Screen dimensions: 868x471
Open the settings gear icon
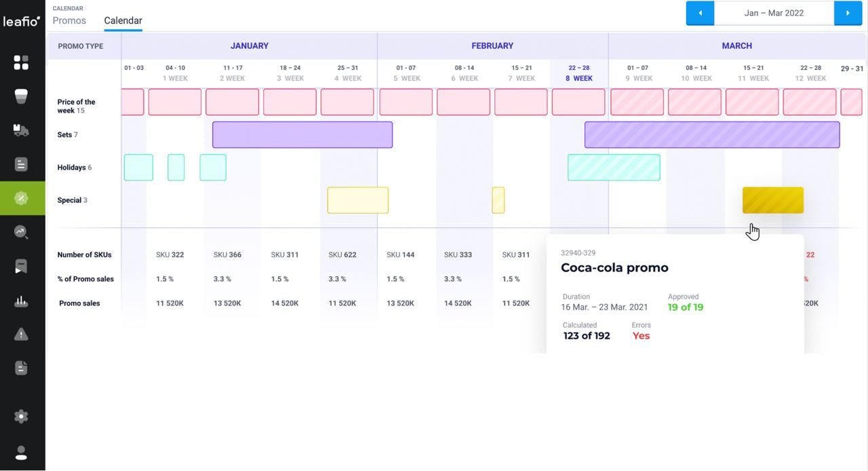click(x=21, y=416)
